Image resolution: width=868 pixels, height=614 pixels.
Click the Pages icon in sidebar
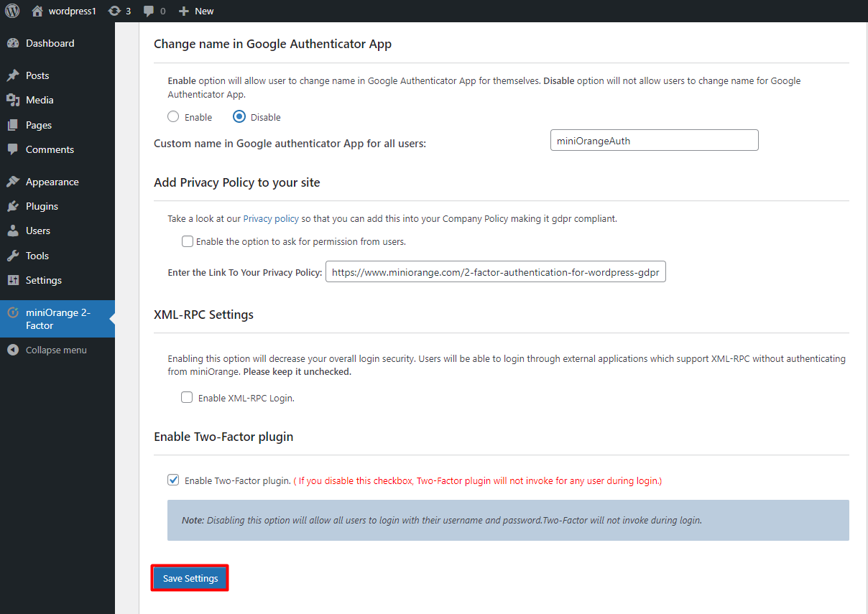click(13, 125)
